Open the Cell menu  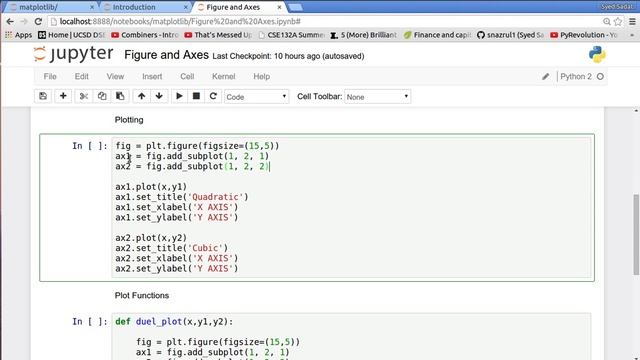(187, 76)
